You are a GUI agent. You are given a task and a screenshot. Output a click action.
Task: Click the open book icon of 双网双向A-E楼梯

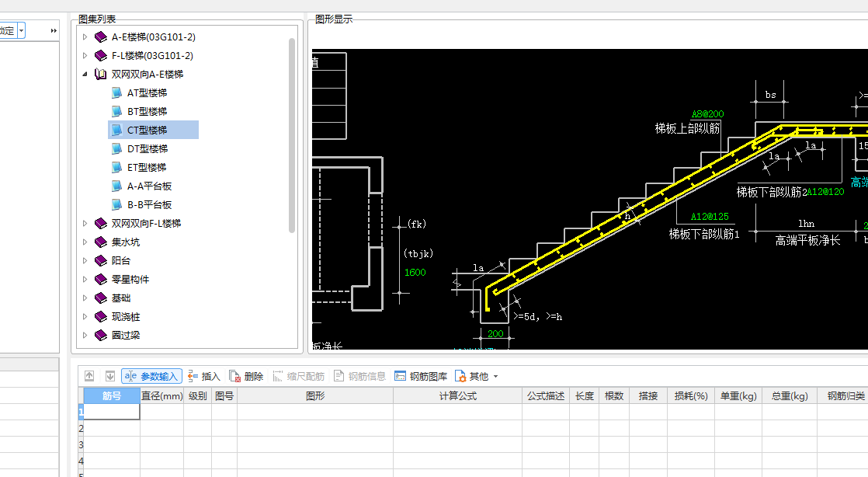coord(101,75)
